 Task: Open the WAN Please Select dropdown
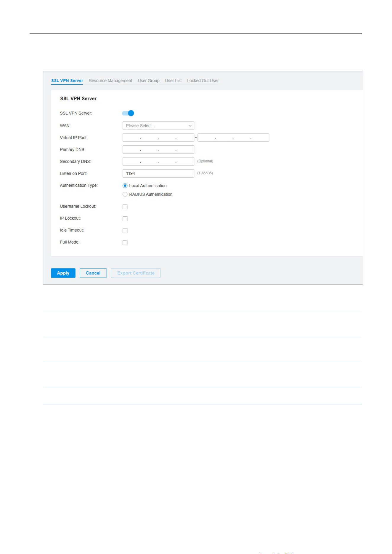(158, 126)
